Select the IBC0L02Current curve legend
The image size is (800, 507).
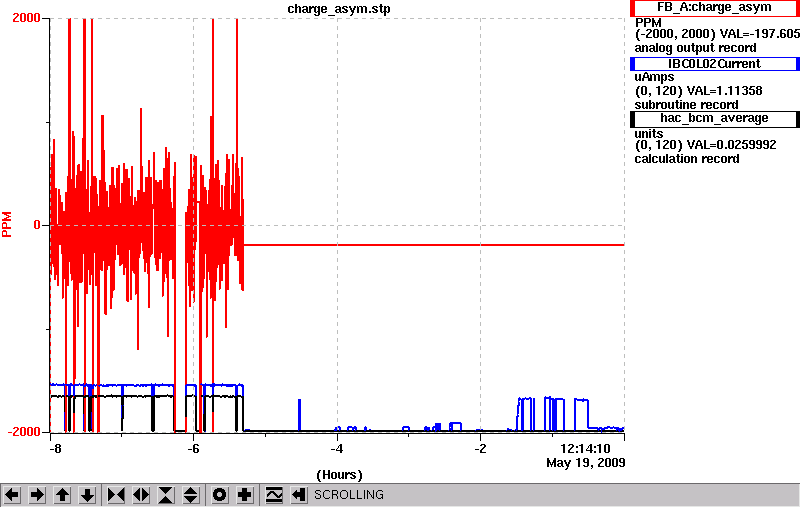point(715,64)
